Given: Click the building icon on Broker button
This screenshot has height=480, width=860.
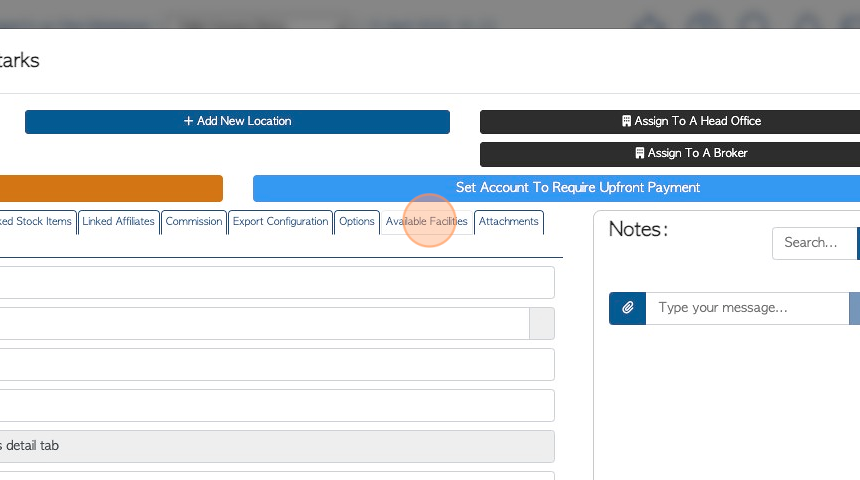Looking at the screenshot, I should 640,153.
